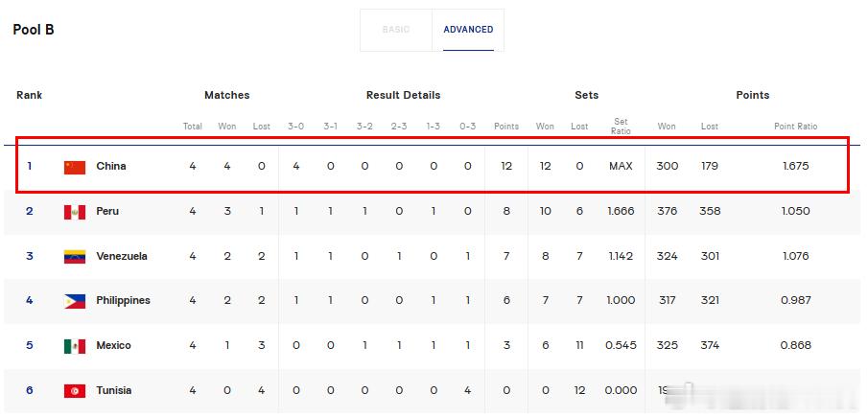Select the Tunisia team name
Screen dimensions: 868x417
click(x=114, y=390)
